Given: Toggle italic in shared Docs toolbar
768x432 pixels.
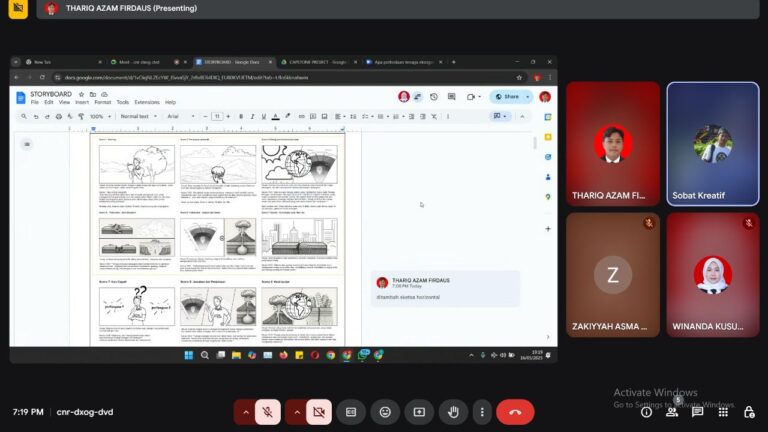Looking at the screenshot, I should click(252, 117).
